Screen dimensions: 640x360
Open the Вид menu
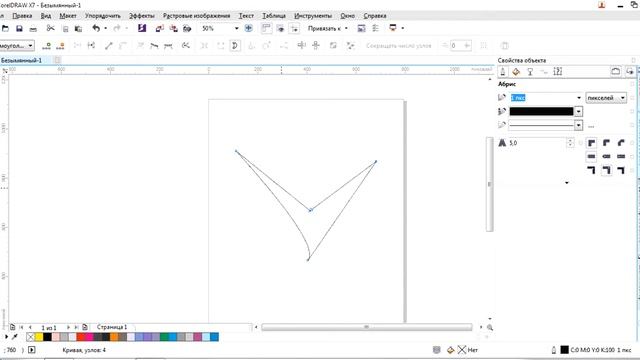click(x=46, y=16)
